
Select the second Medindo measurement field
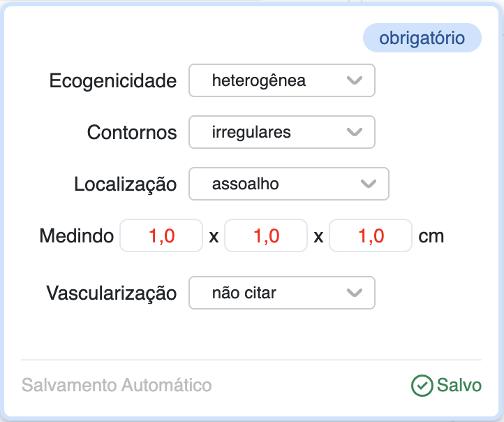point(266,236)
